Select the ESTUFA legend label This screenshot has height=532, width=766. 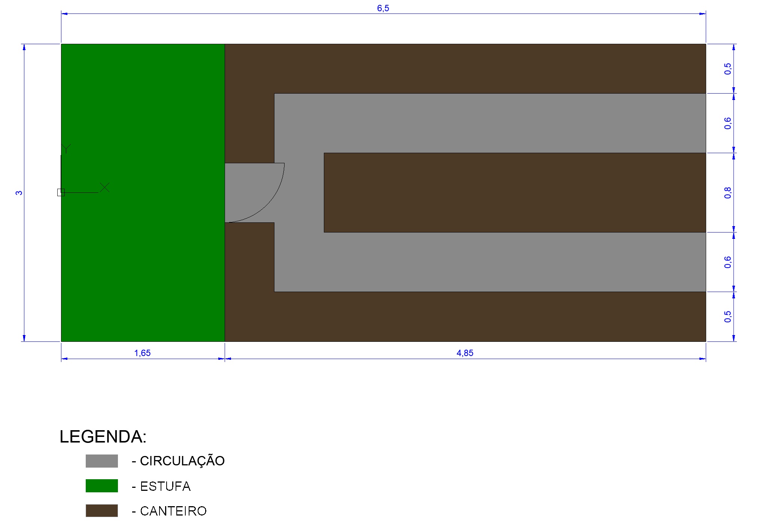click(x=161, y=486)
